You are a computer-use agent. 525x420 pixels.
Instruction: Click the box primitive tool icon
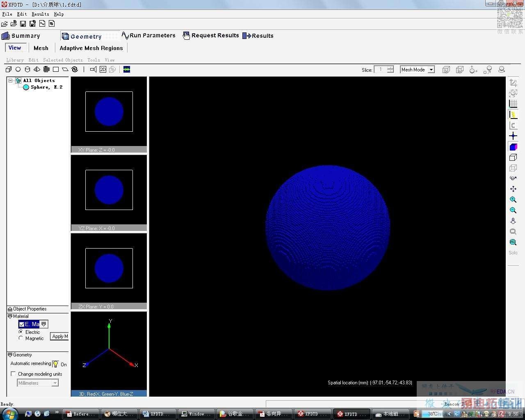9,70
